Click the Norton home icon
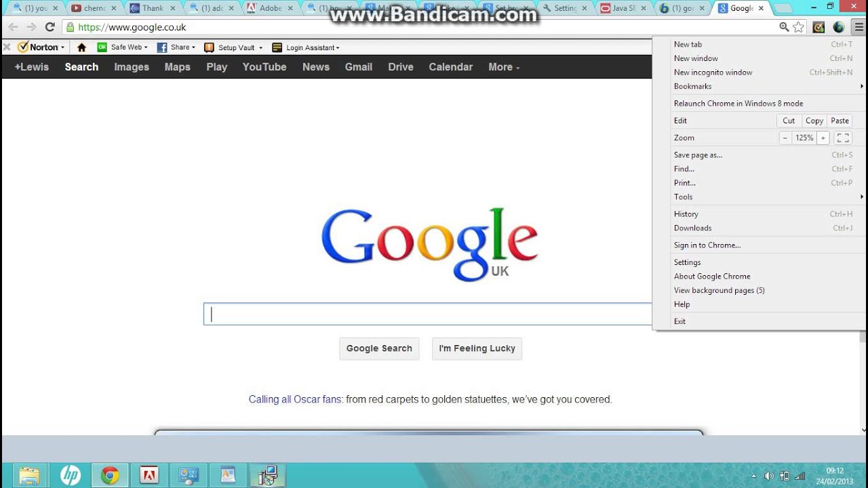Image resolution: width=868 pixels, height=488 pixels. [x=82, y=47]
